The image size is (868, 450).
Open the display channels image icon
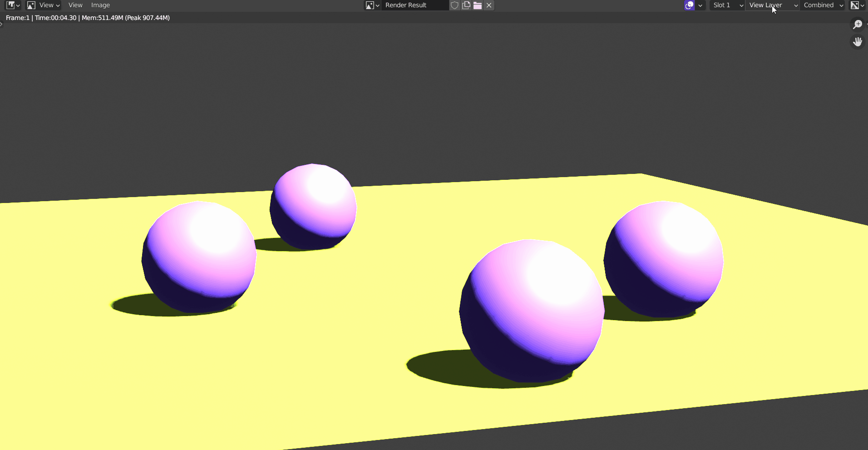[855, 5]
